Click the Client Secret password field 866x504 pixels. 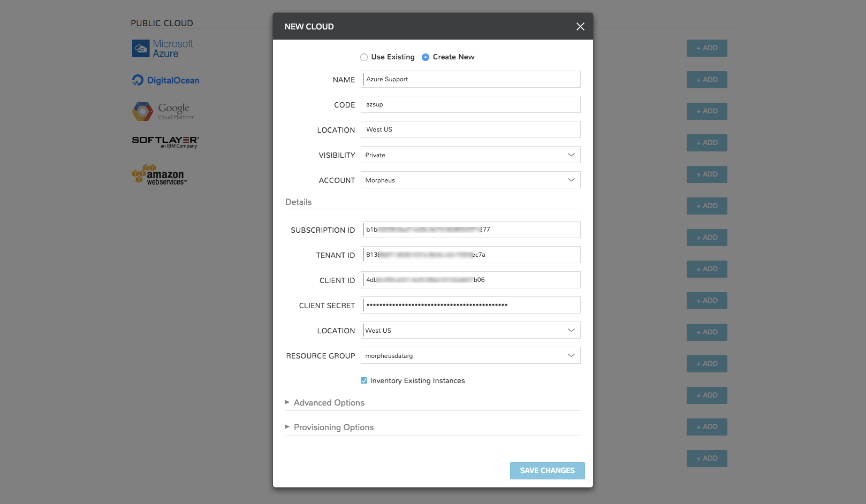(470, 305)
